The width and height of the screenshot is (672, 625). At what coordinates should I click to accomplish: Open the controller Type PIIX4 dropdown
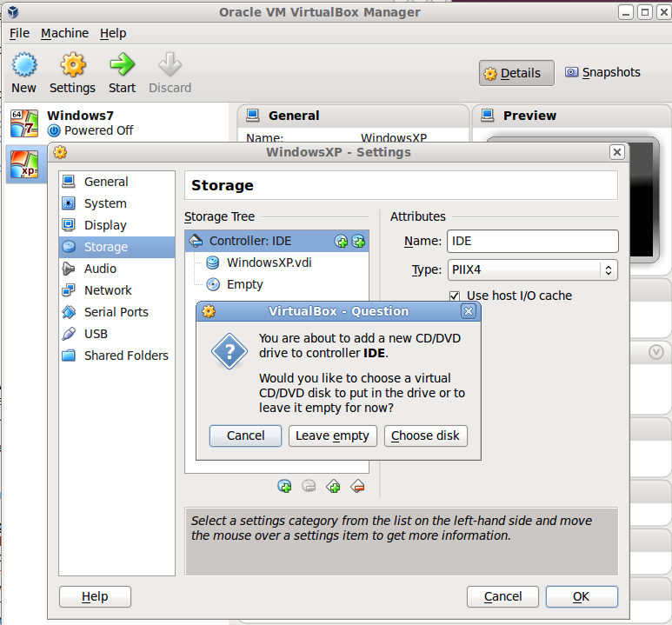click(x=533, y=269)
